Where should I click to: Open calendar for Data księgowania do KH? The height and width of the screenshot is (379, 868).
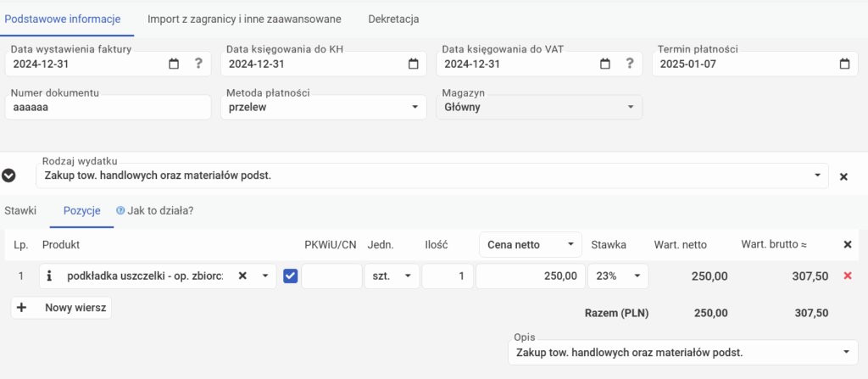413,64
